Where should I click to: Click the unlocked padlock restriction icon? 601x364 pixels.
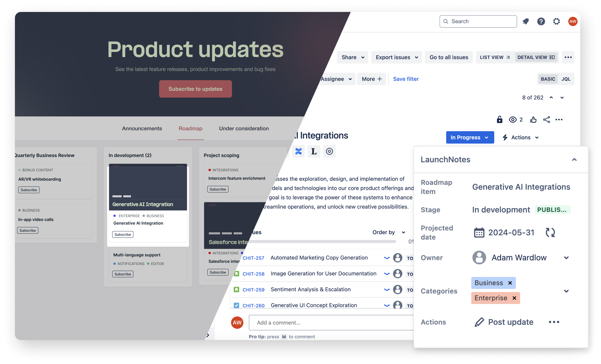click(500, 119)
